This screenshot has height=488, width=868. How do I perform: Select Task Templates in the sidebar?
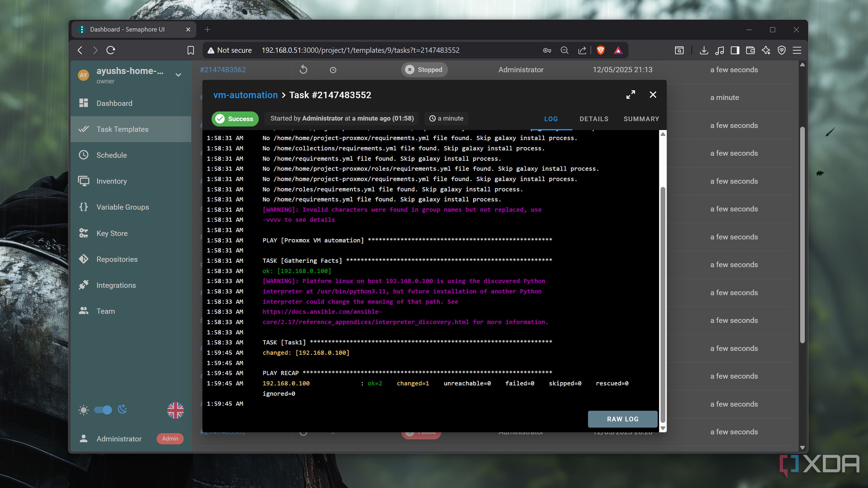point(131,129)
